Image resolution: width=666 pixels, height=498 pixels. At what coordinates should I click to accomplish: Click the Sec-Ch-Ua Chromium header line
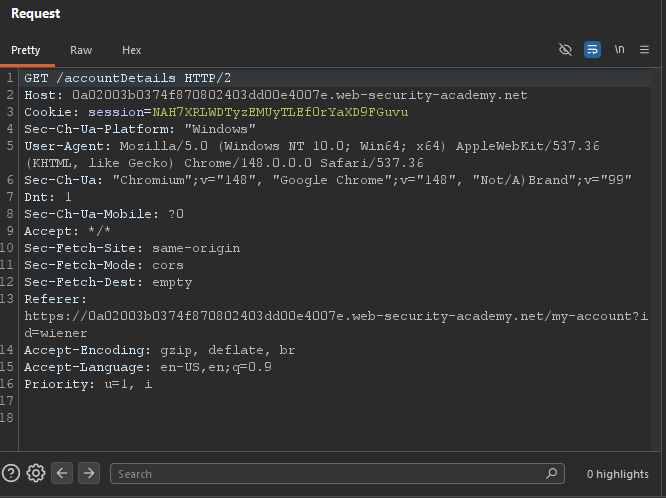pyautogui.click(x=328, y=180)
